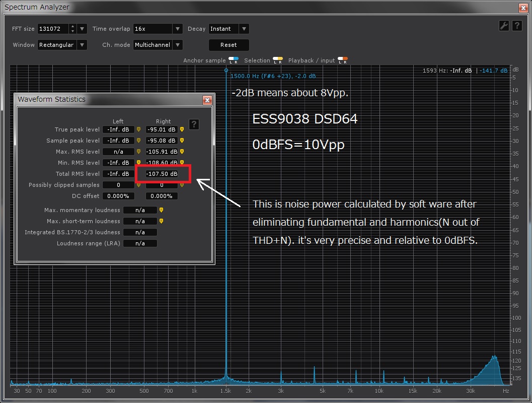The image size is (532, 403).
Task: Select the Total RMS Right -107.50 dB value
Action: pos(162,173)
